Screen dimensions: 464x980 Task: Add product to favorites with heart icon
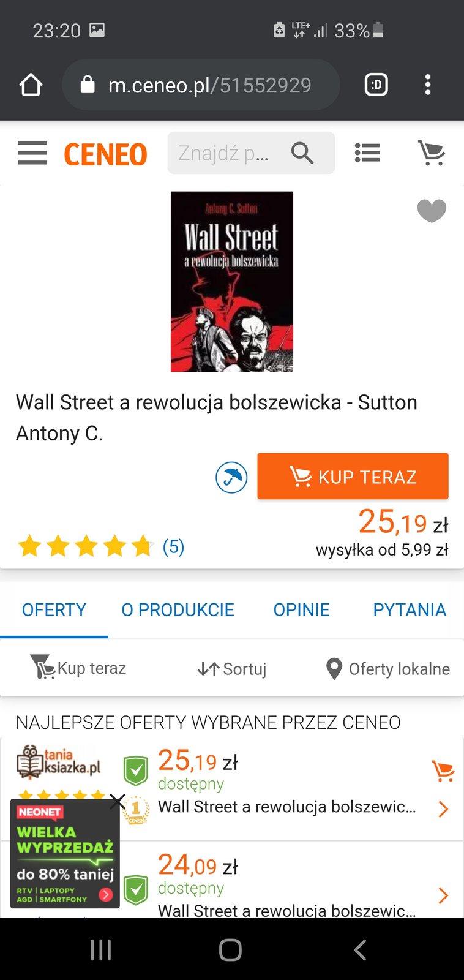point(432,211)
